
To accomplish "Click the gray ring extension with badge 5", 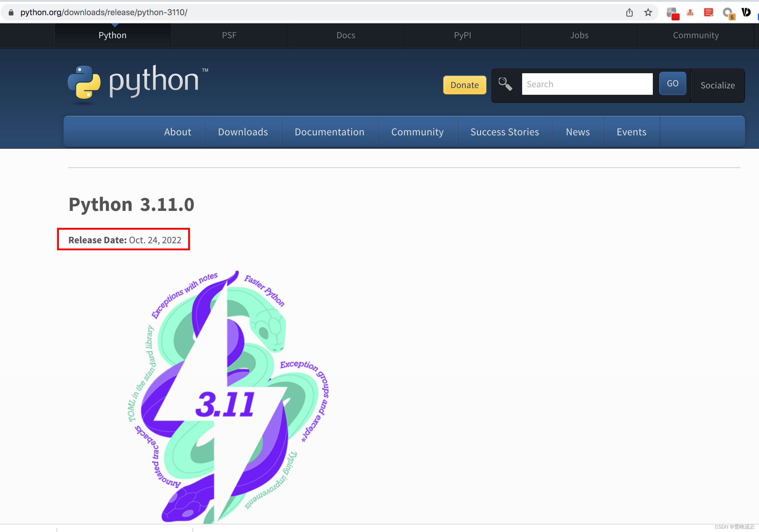I will pos(727,13).
